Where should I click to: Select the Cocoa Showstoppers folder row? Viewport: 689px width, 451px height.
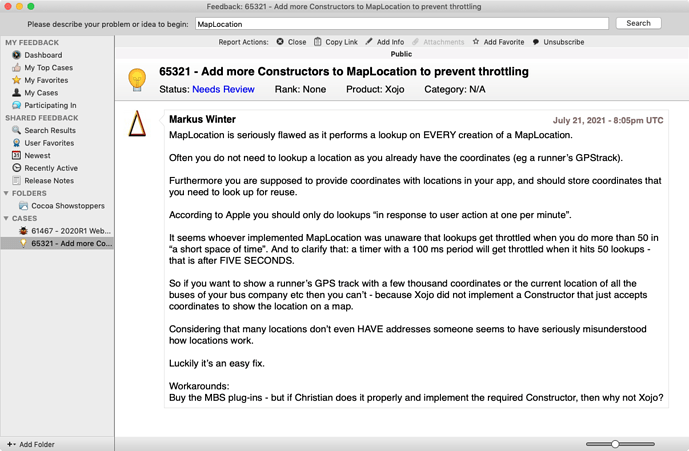tap(57, 206)
